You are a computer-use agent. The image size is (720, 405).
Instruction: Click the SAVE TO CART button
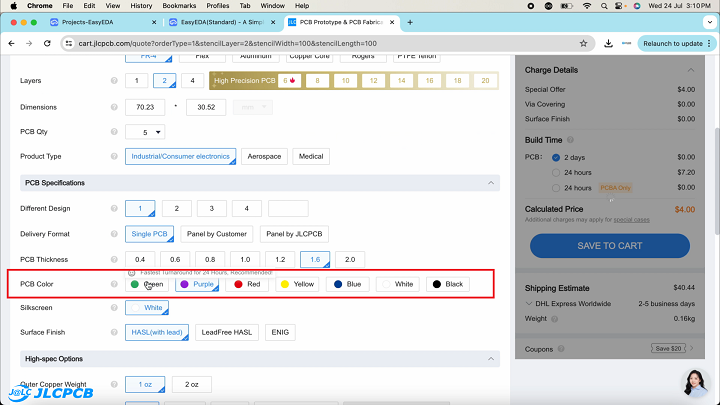(610, 246)
